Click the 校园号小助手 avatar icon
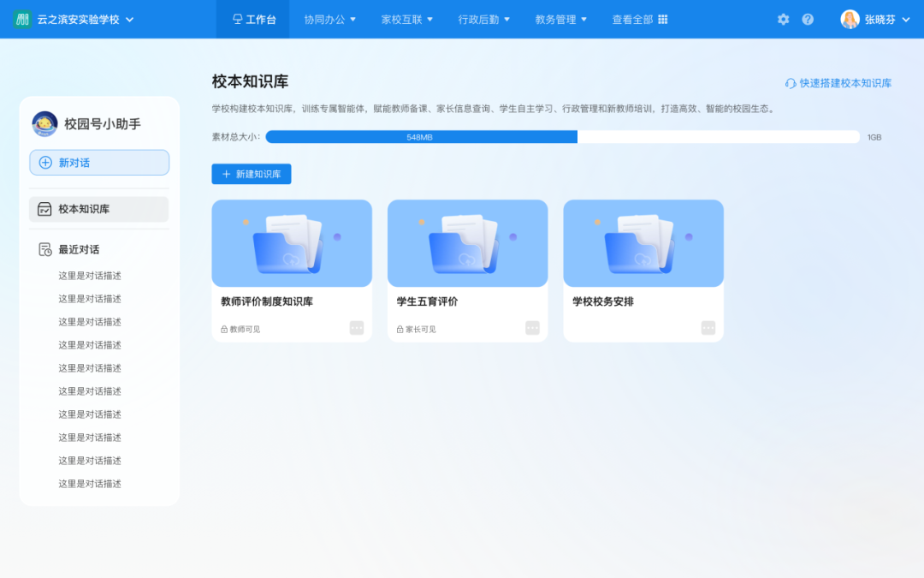This screenshot has width=924, height=578. 43,123
